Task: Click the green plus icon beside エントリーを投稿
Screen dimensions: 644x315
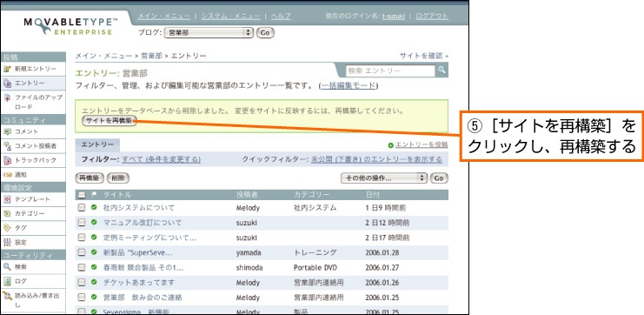Action: 390,145
